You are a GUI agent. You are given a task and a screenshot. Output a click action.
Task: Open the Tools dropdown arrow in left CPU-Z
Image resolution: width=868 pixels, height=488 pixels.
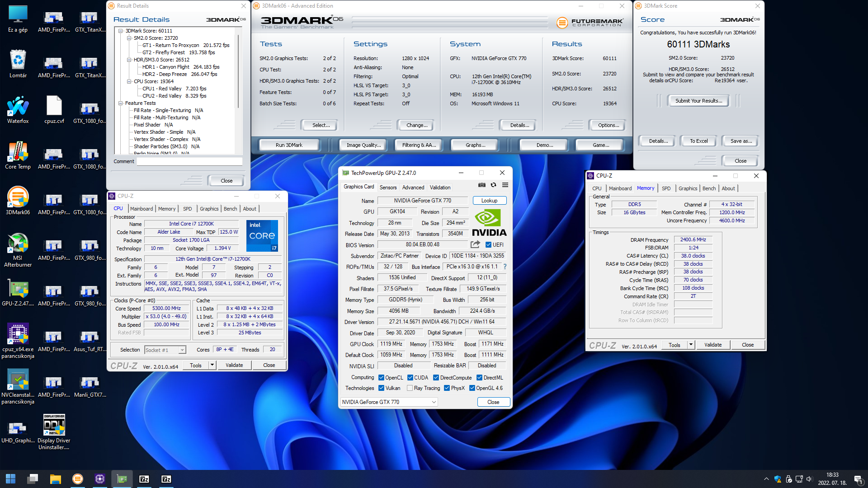(212, 365)
